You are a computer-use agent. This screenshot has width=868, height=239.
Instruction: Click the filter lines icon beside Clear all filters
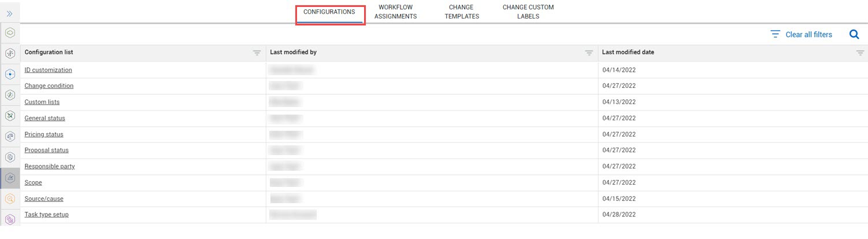pyautogui.click(x=776, y=35)
